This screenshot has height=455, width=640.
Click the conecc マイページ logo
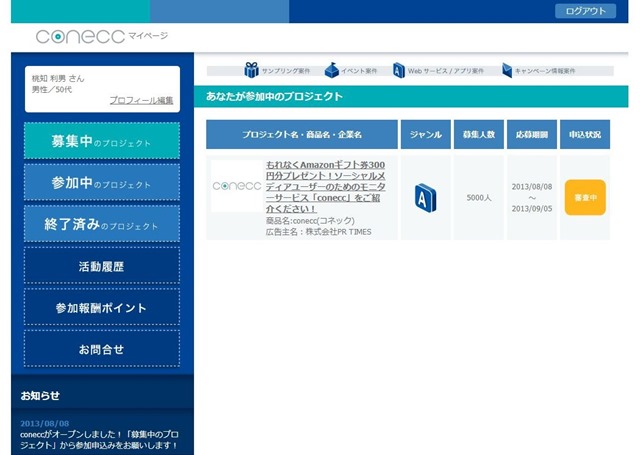point(102,36)
